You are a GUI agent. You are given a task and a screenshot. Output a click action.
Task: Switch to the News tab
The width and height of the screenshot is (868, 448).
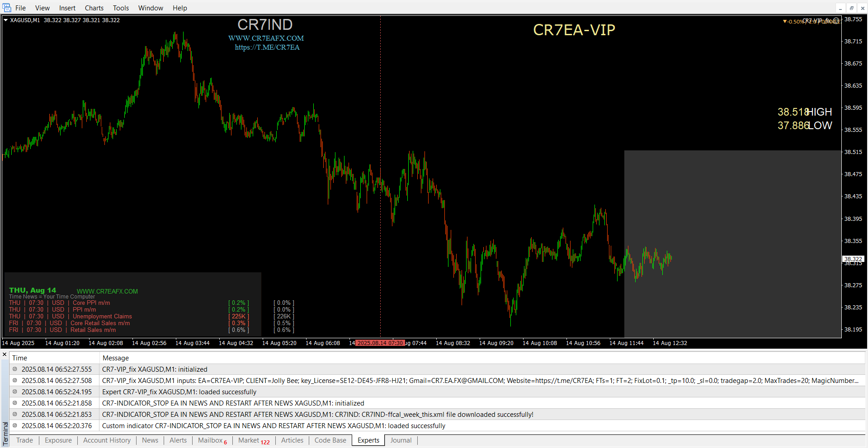(x=150, y=440)
